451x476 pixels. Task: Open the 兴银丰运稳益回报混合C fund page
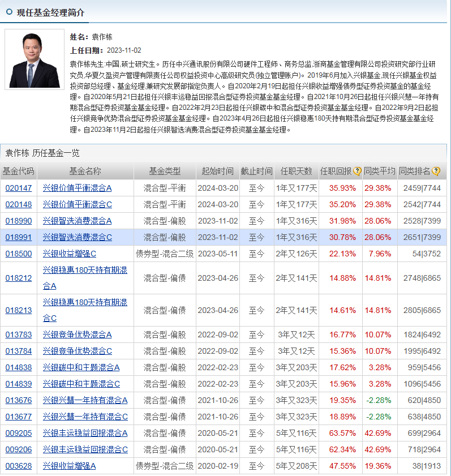pos(85,449)
